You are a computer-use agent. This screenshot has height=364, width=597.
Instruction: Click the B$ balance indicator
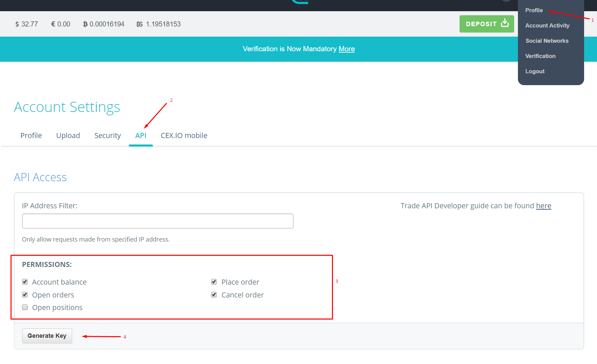point(158,24)
